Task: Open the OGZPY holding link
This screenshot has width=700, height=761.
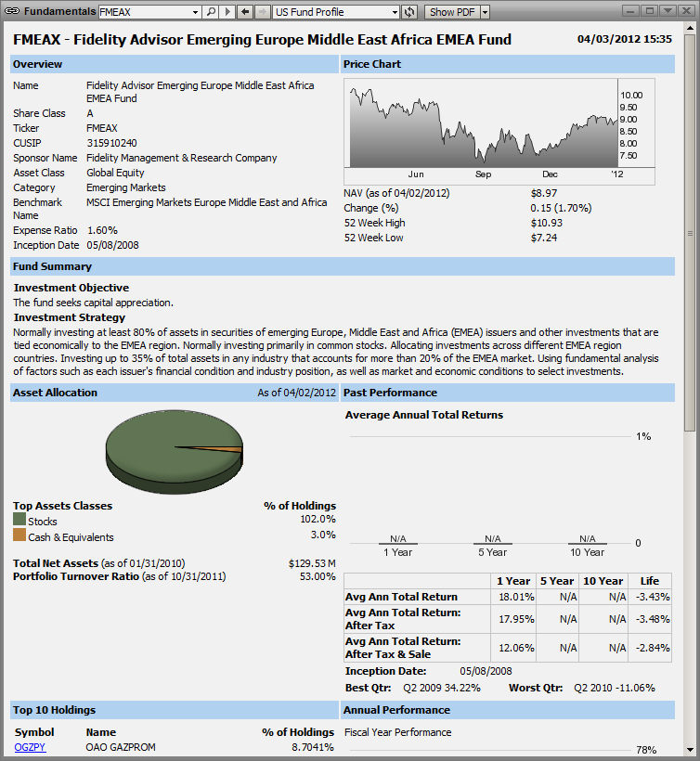Action: [30, 747]
